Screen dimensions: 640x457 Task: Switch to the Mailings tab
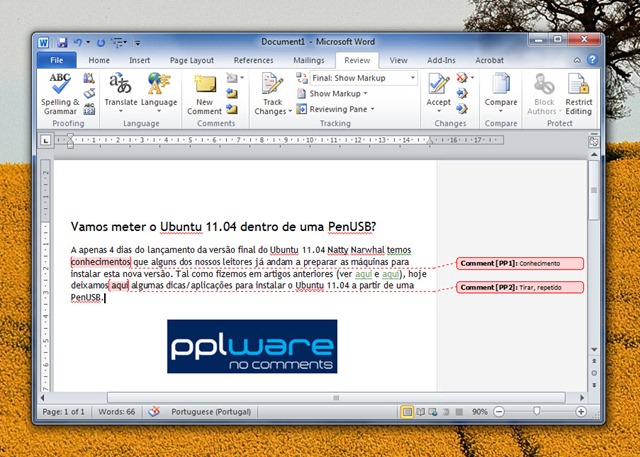point(309,60)
